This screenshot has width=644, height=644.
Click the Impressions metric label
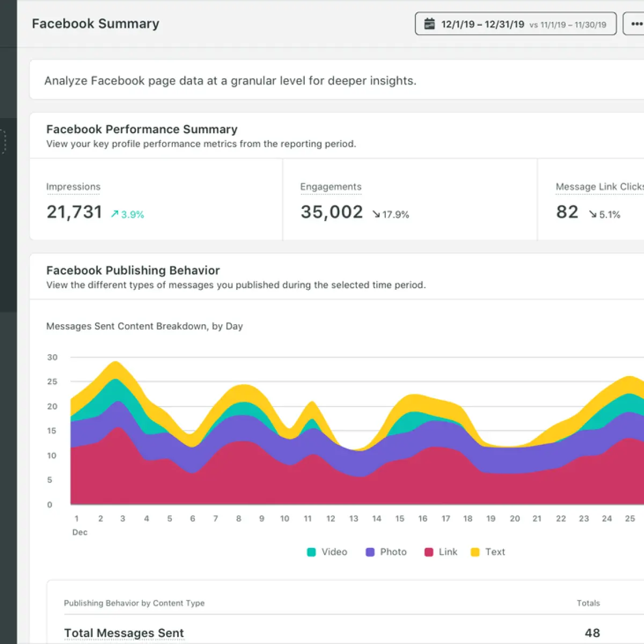point(73,187)
